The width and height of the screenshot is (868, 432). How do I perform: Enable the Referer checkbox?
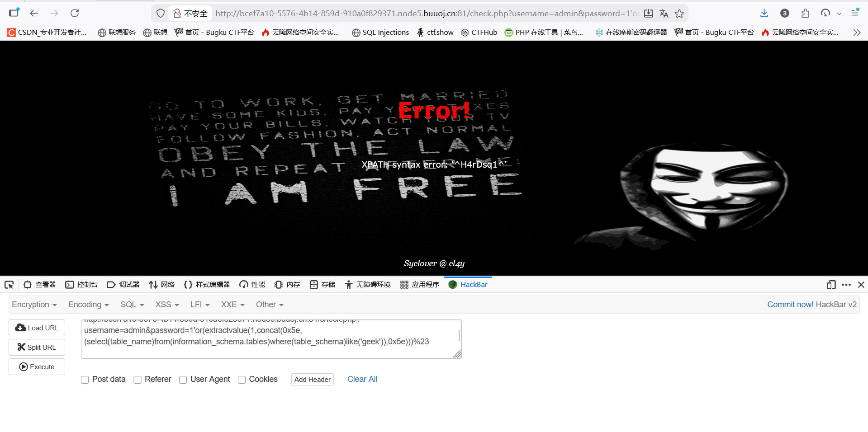coord(138,380)
